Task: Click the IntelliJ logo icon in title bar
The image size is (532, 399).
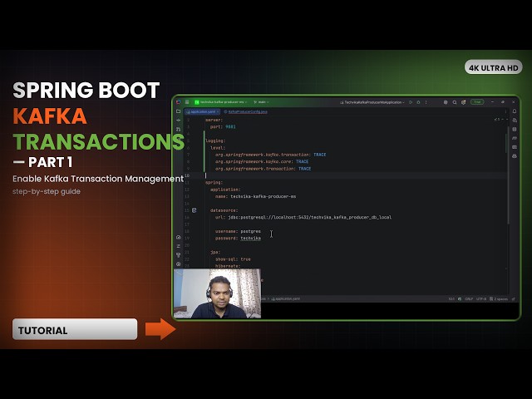Action: [179, 101]
